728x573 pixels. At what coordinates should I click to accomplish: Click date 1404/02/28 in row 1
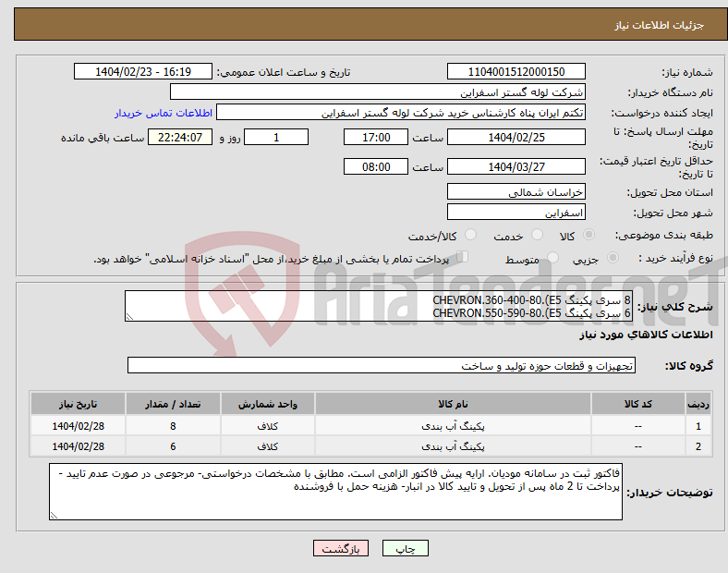coord(78,426)
